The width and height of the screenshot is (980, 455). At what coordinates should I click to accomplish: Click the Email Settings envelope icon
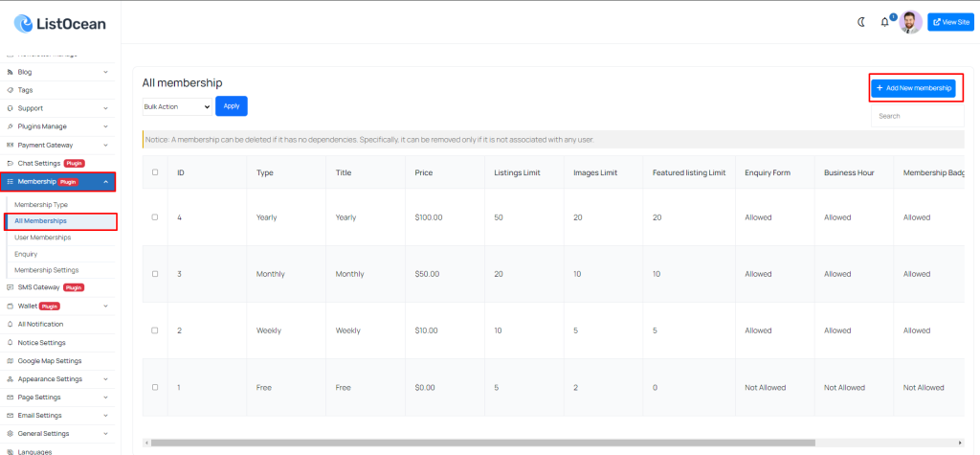tap(10, 416)
